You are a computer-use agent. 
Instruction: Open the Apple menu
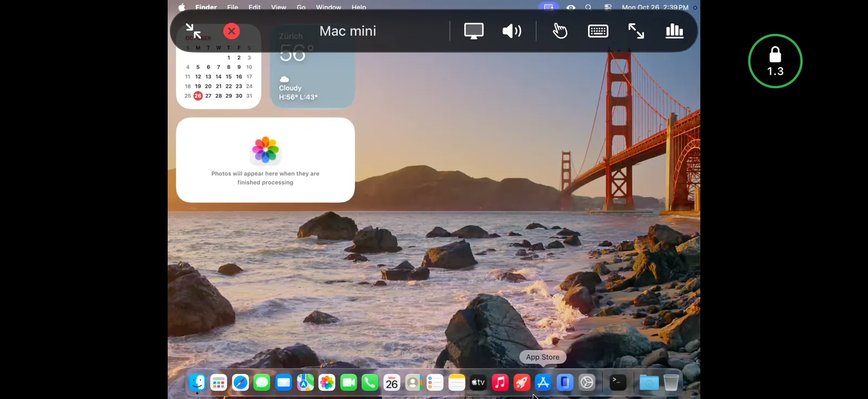point(182,7)
